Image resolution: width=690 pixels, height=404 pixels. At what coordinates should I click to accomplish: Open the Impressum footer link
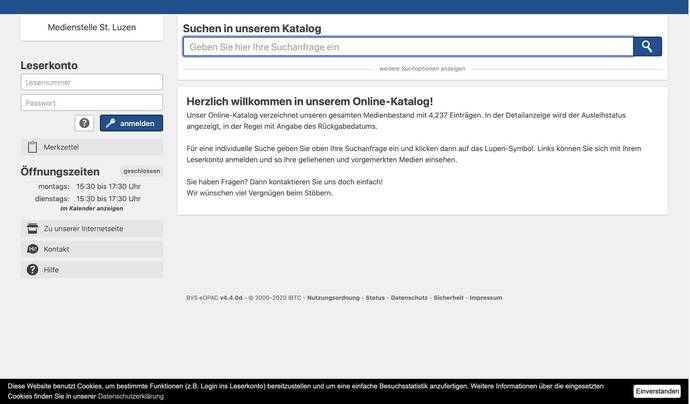point(485,298)
